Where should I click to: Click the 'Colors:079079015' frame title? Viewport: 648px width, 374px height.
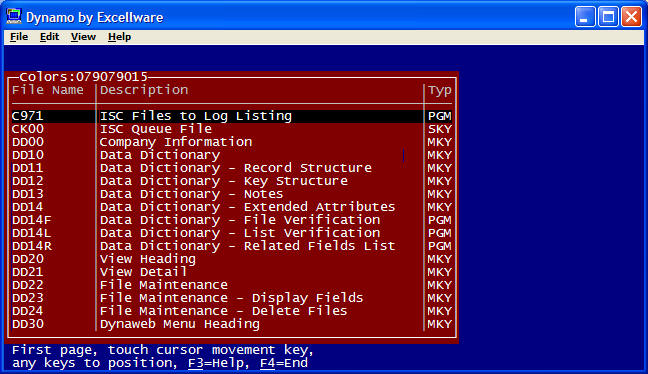(x=83, y=77)
